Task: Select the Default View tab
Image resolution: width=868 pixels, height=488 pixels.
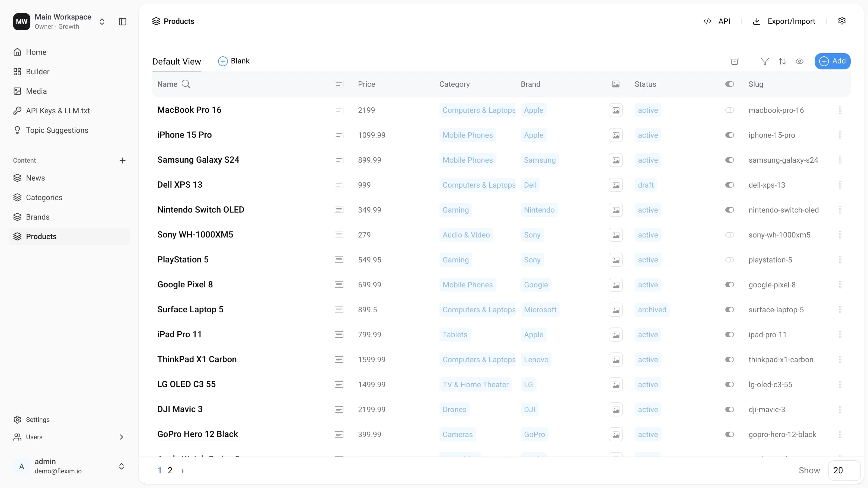Action: 177,61
